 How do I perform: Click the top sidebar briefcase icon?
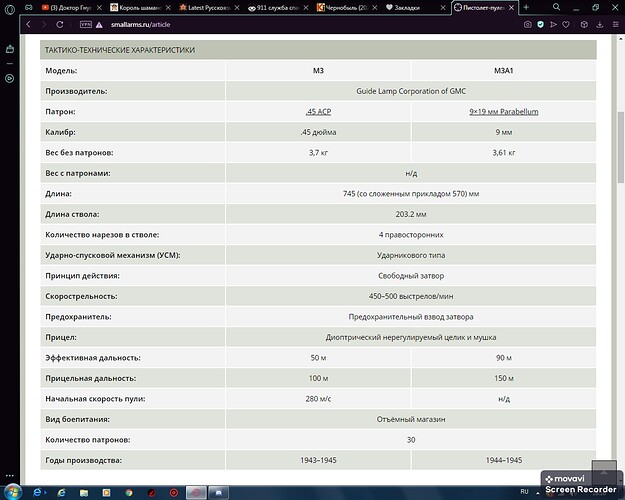pyautogui.click(x=10, y=49)
